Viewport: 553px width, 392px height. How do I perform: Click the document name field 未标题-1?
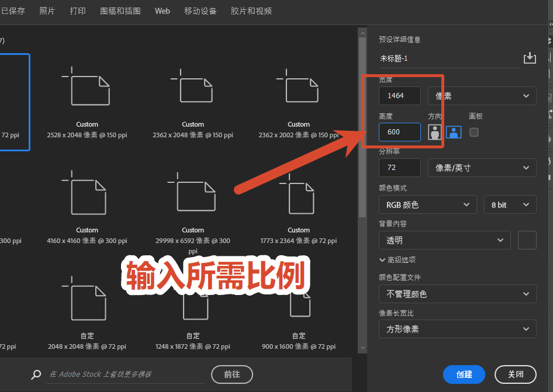coord(450,58)
